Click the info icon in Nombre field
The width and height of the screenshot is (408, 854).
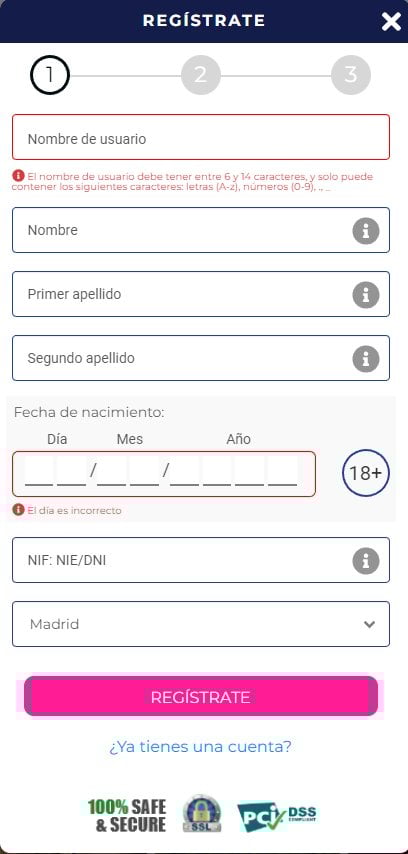(x=366, y=231)
